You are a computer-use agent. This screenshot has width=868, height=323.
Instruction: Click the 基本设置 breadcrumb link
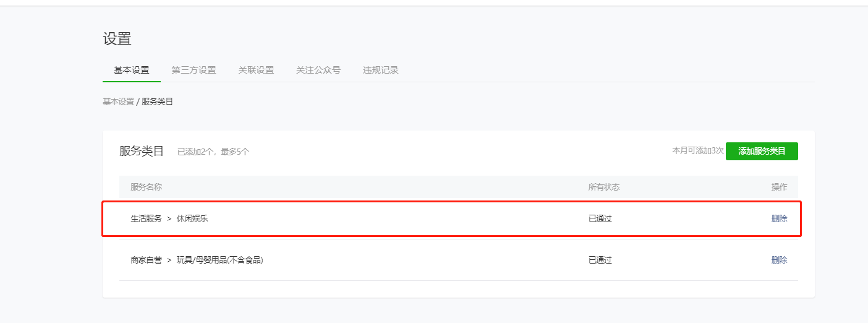click(x=118, y=101)
